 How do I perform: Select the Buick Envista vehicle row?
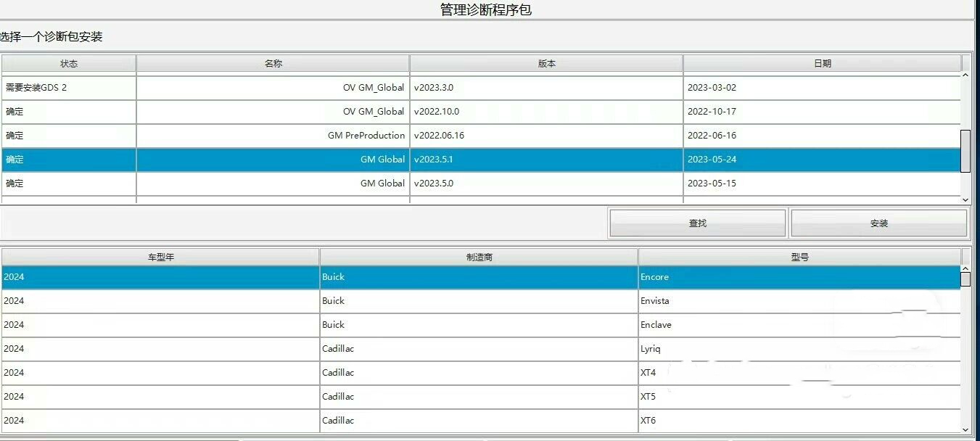click(481, 301)
